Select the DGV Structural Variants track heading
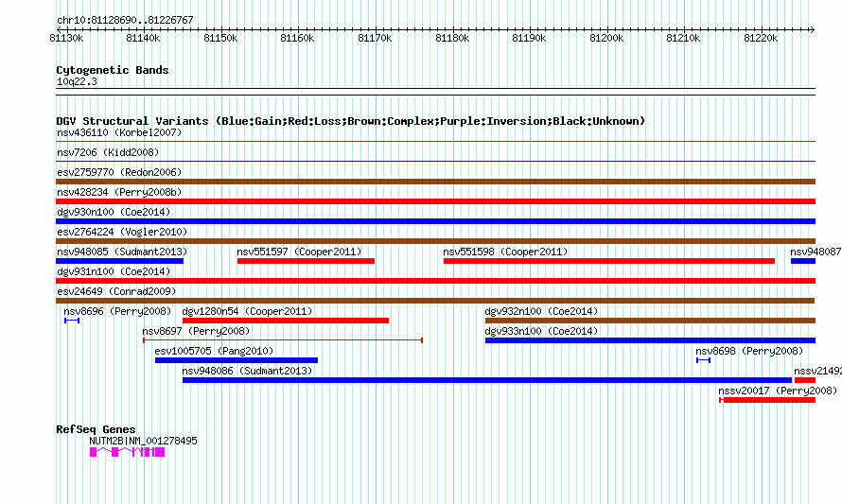Image resolution: width=842 pixels, height=504 pixels. click(351, 121)
